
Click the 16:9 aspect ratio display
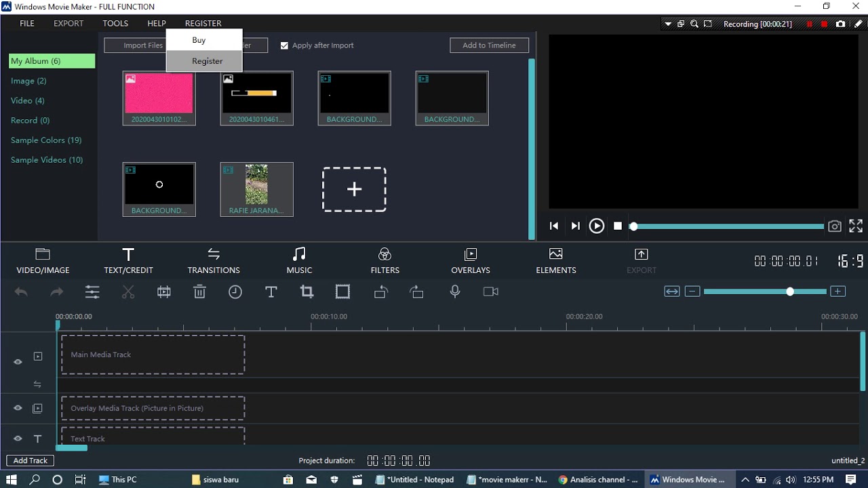point(850,261)
